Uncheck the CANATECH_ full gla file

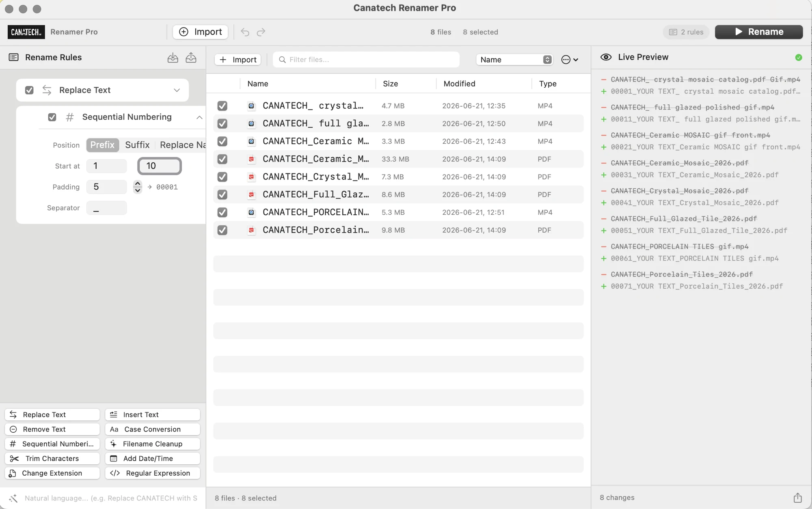click(x=222, y=124)
